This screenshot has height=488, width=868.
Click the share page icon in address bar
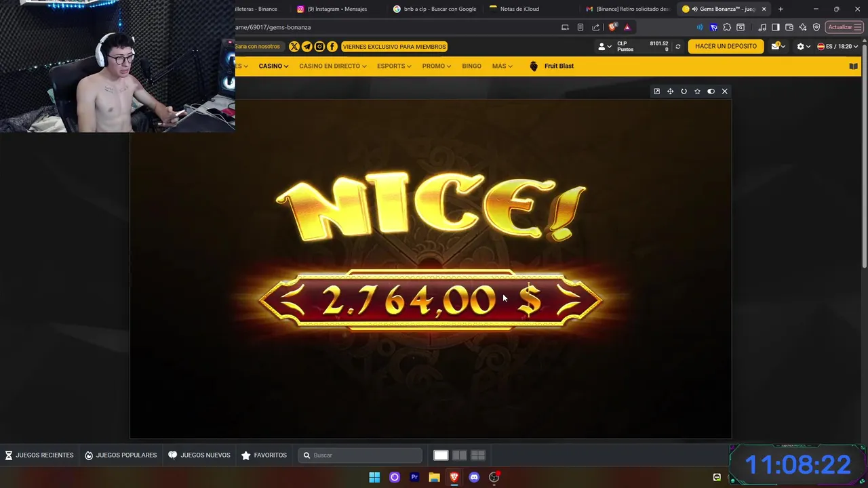(595, 27)
